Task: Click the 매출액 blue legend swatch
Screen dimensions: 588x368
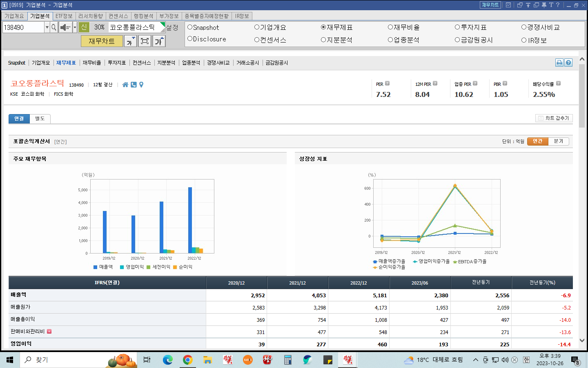Action: tap(96, 267)
